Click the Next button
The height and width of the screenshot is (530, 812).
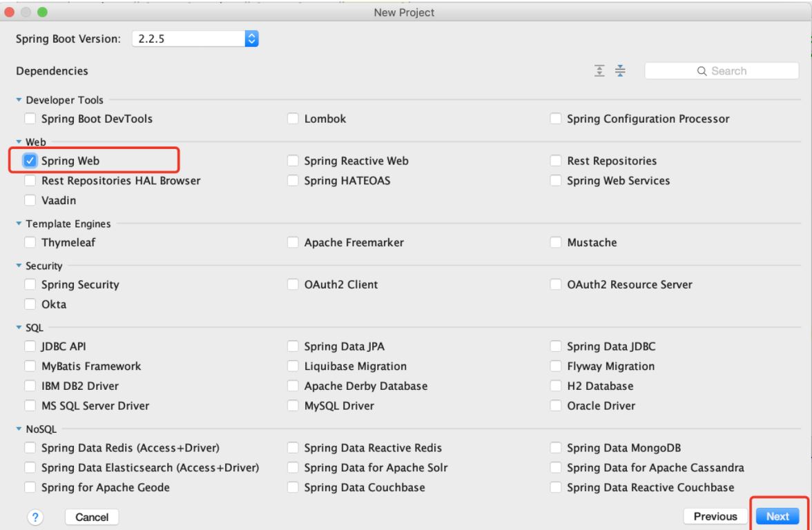(x=777, y=516)
